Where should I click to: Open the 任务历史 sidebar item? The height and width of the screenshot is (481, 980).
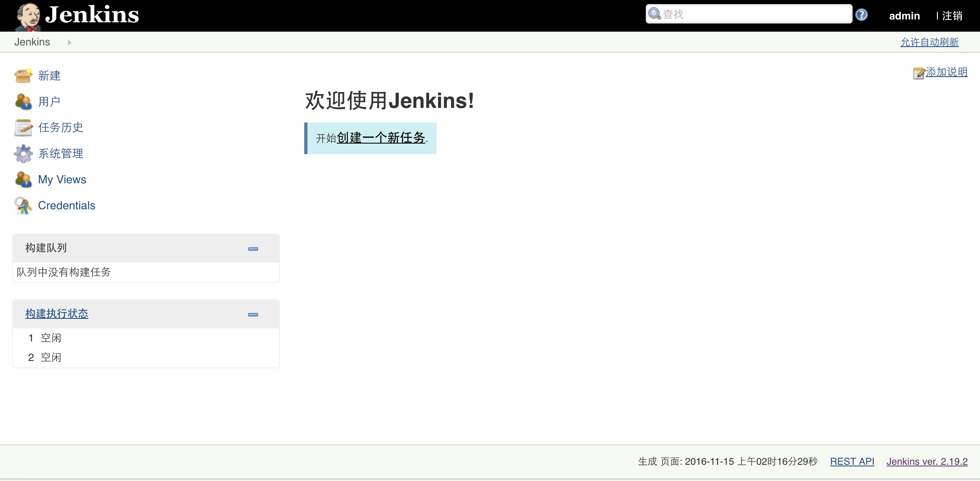[x=61, y=127]
